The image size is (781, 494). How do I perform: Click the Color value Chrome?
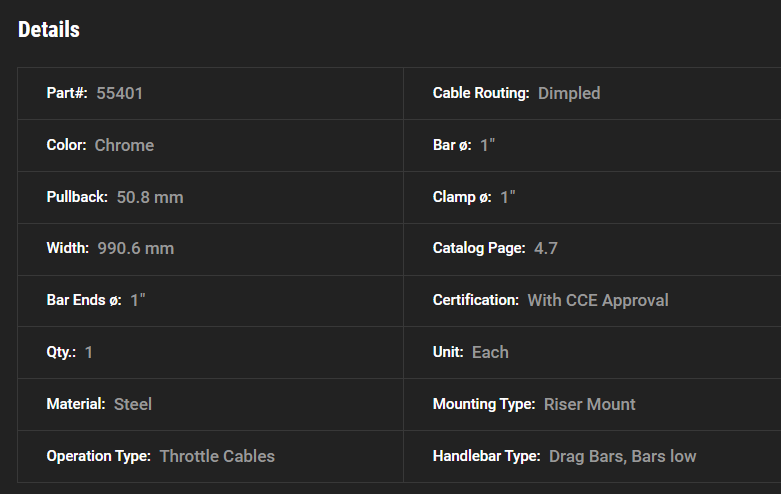click(x=124, y=145)
